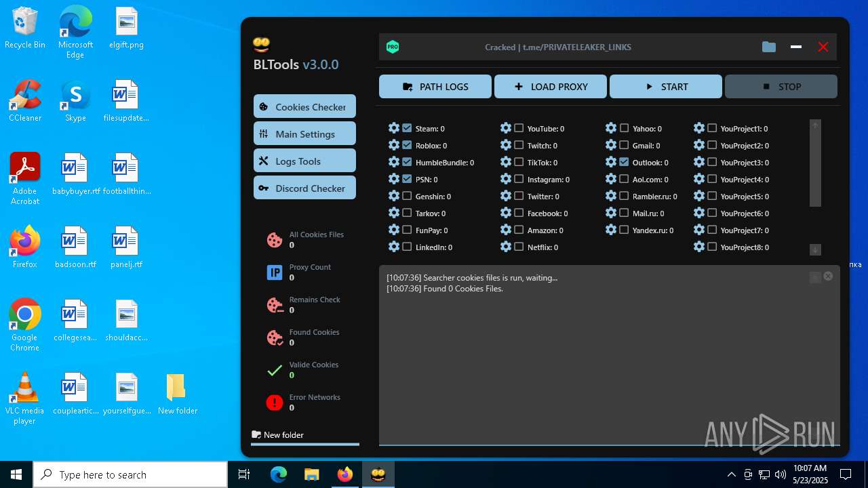This screenshot has width=868, height=488.
Task: Select the elgift.png desktop file
Action: (126, 28)
